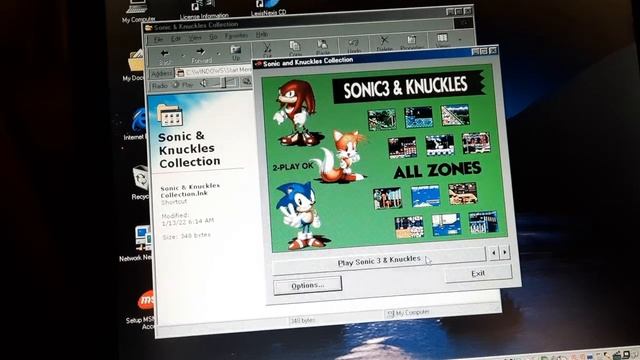Click the Up folder icon in Explorer
This screenshot has width=640, height=360.
tap(236, 53)
